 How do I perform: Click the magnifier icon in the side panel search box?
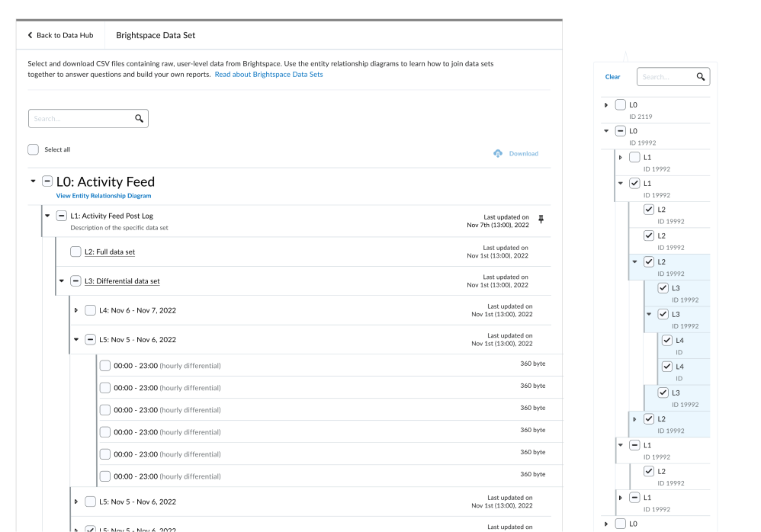coord(700,77)
